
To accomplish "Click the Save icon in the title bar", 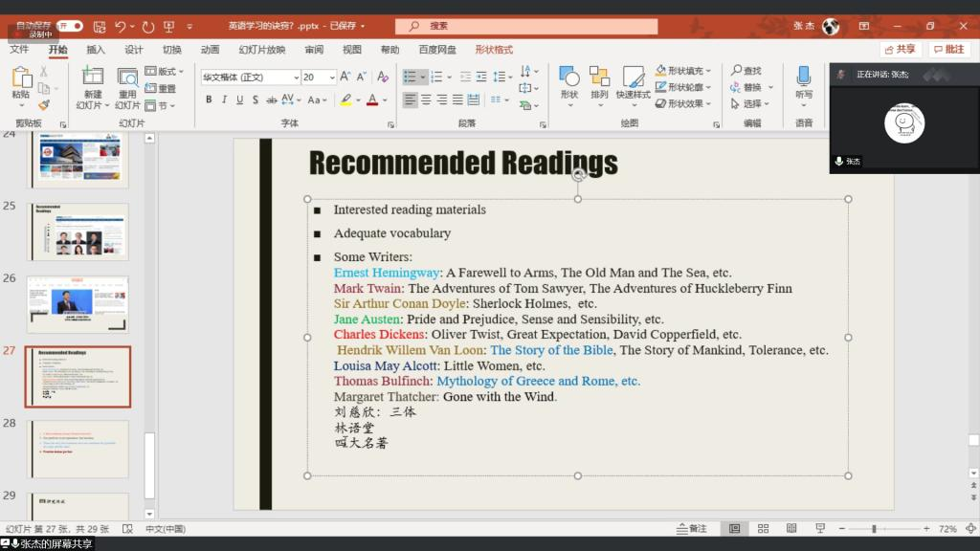I will click(100, 26).
